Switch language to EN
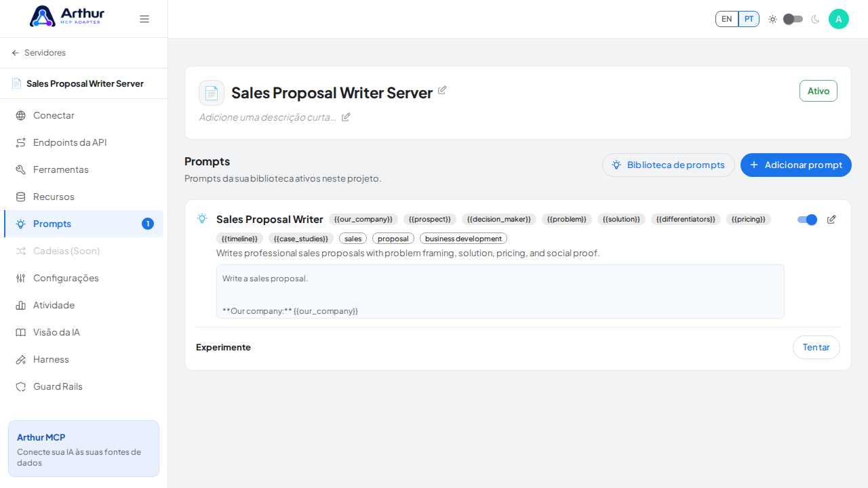Viewport: 868px width, 488px height. [727, 19]
